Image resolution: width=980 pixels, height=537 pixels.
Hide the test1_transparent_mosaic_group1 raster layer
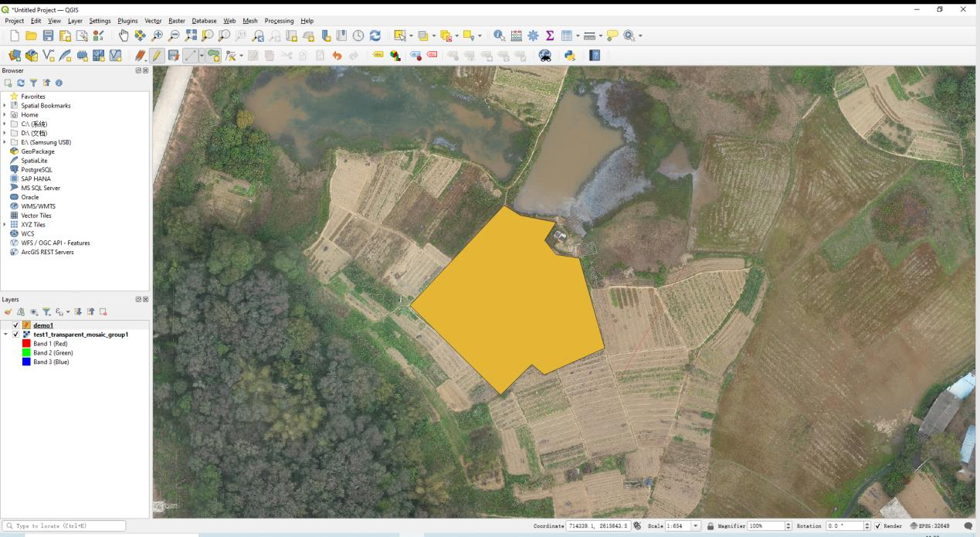pos(16,335)
